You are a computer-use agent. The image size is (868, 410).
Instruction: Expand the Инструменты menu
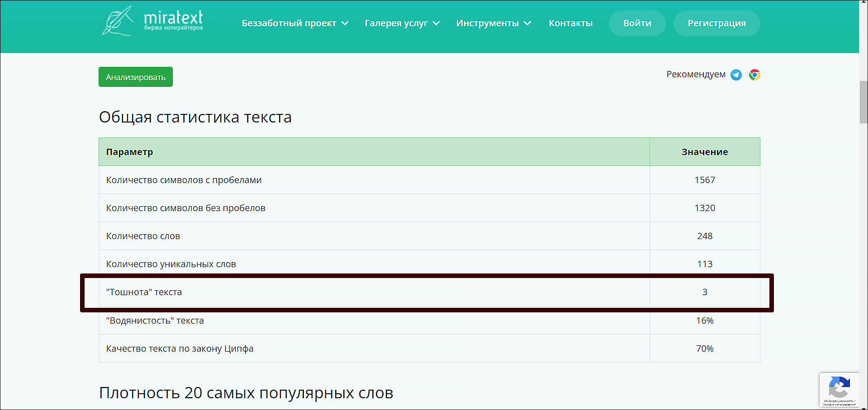point(493,23)
